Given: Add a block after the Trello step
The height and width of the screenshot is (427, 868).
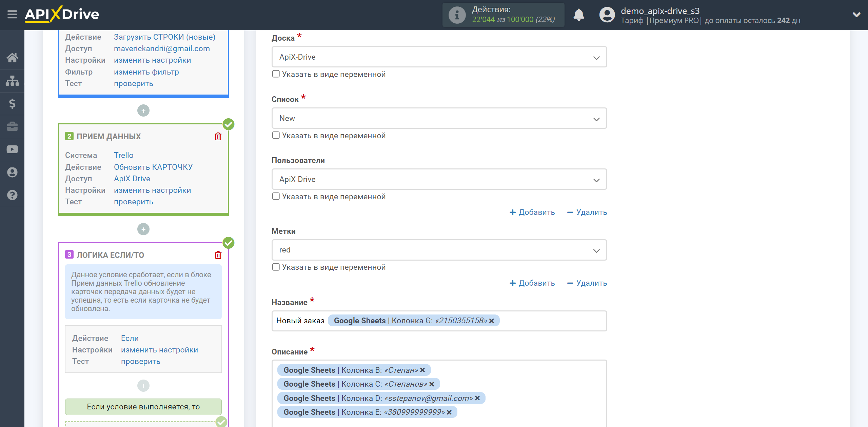Looking at the screenshot, I should coord(143,229).
